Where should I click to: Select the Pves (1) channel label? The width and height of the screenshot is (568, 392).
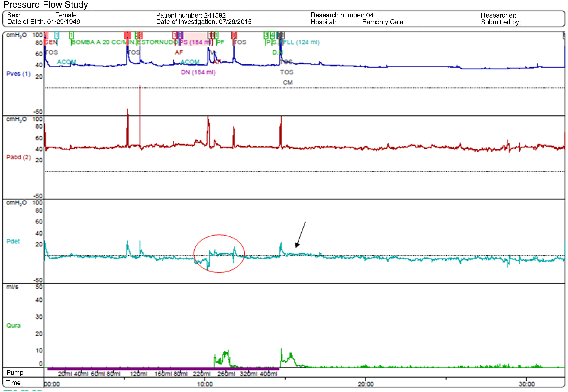point(18,74)
